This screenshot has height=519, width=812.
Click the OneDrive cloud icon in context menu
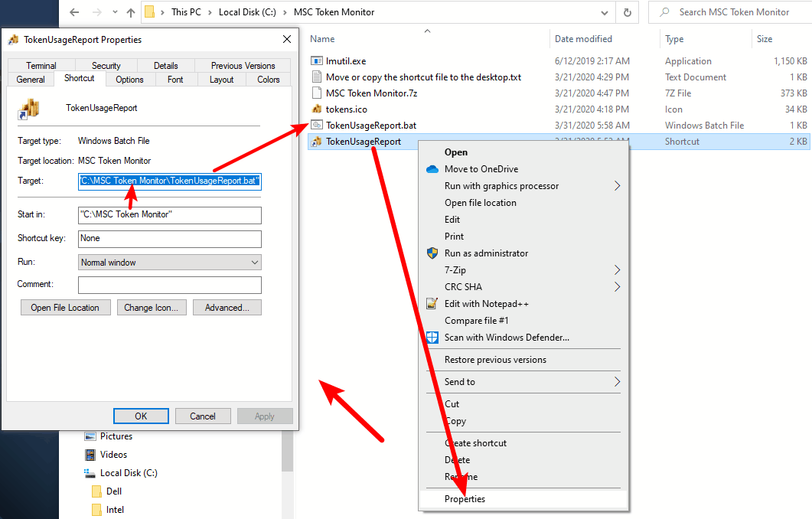coord(432,169)
